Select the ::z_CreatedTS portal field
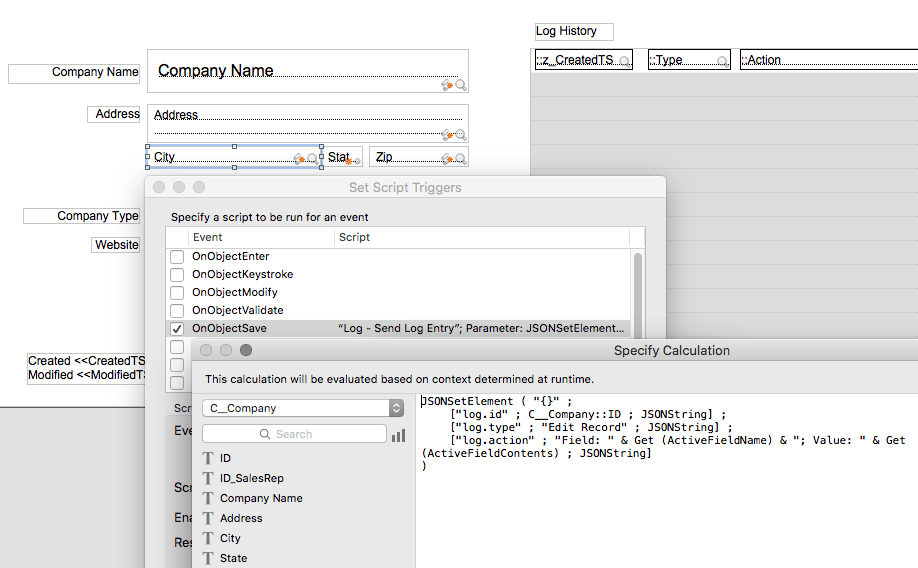Viewport: 918px width, 568px height. (584, 60)
